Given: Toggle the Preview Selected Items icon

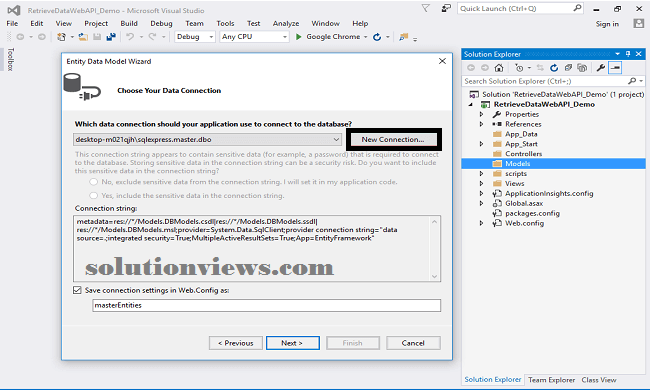Looking at the screenshot, I should pyautogui.click(x=615, y=68).
